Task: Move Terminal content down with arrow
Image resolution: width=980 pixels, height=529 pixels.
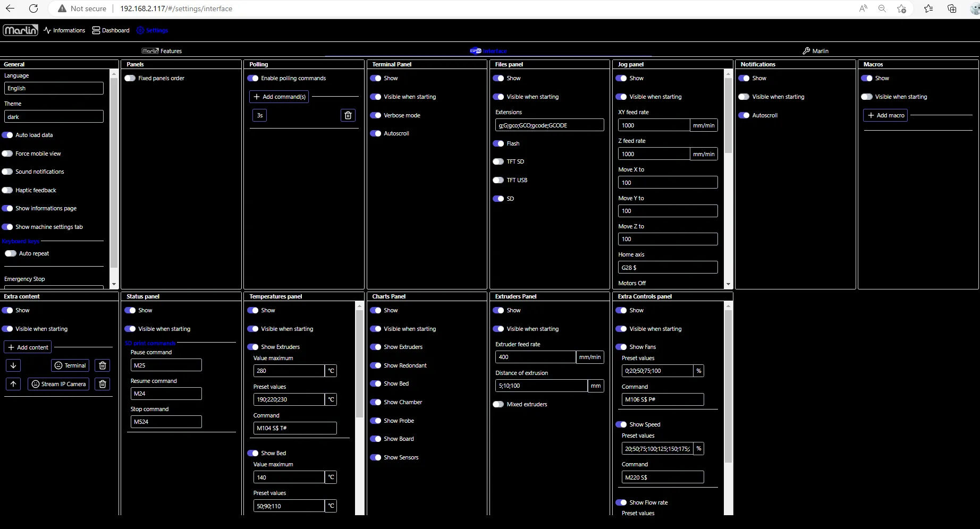Action: [x=13, y=365]
